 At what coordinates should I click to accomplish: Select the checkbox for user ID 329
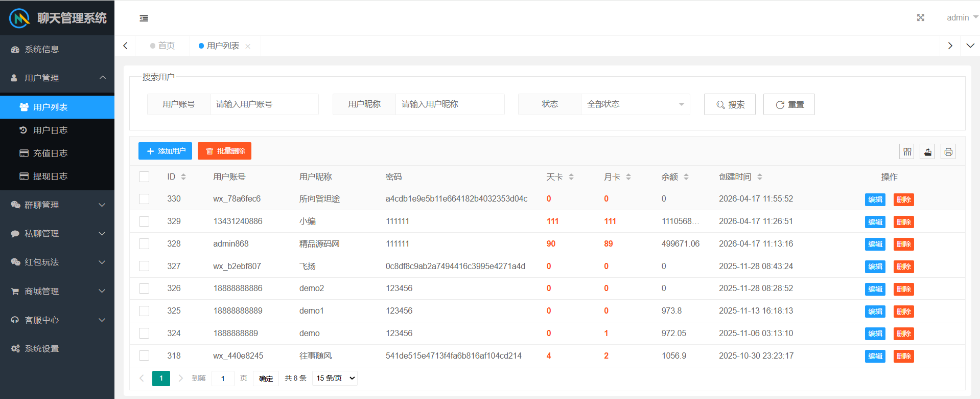144,221
